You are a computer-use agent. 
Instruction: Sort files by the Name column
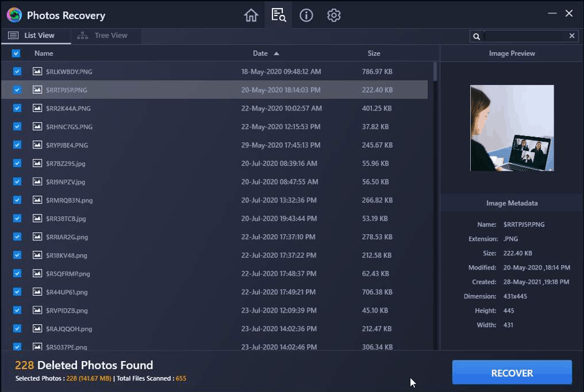pos(44,53)
